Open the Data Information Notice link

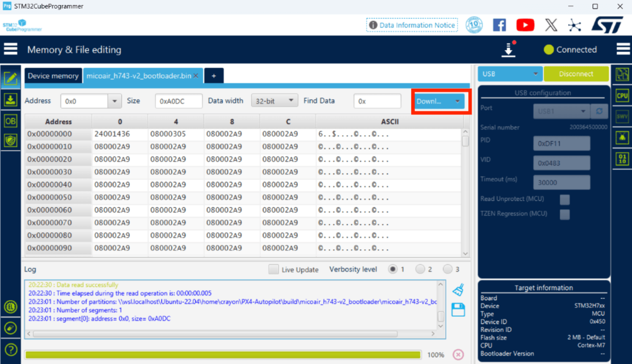(x=412, y=25)
